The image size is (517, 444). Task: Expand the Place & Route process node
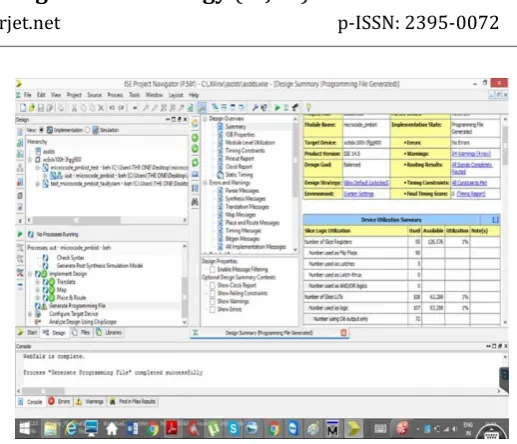click(38, 298)
